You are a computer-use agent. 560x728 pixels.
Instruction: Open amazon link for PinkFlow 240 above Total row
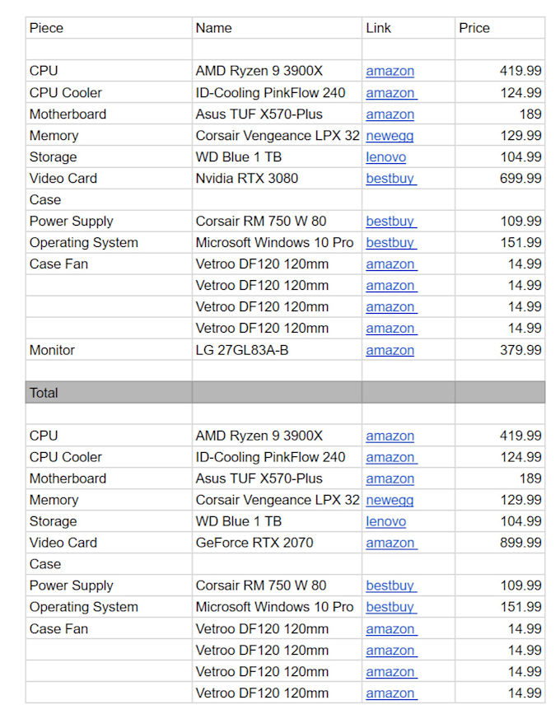(391, 93)
